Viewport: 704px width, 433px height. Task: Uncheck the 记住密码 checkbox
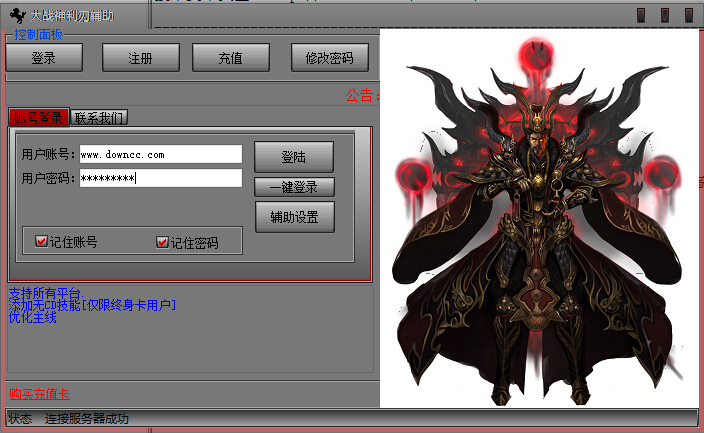pyautogui.click(x=162, y=242)
